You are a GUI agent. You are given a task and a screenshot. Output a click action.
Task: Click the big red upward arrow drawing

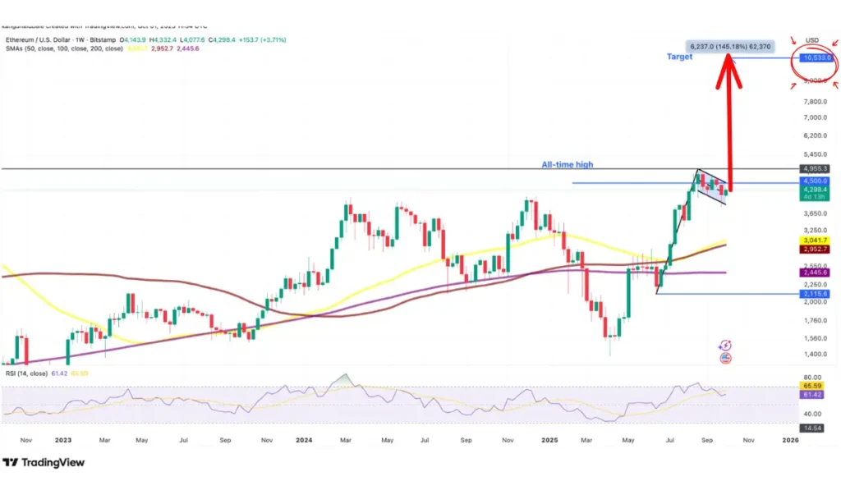728,123
